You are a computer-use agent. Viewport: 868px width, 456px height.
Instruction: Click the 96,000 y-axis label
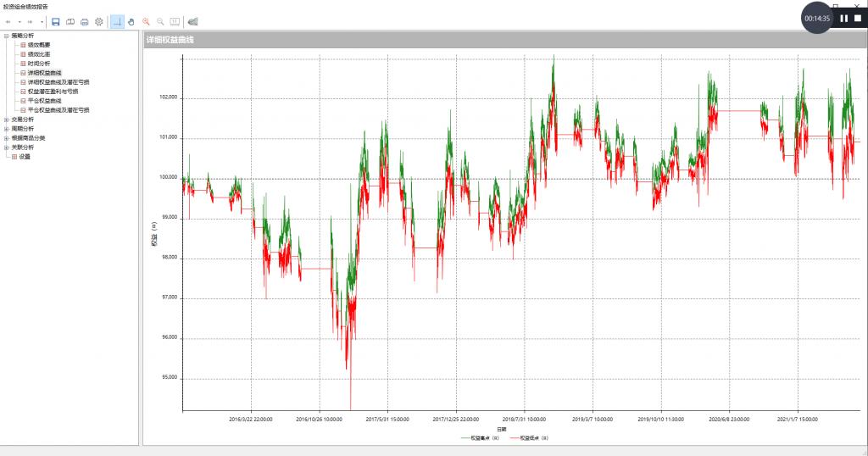(170, 337)
